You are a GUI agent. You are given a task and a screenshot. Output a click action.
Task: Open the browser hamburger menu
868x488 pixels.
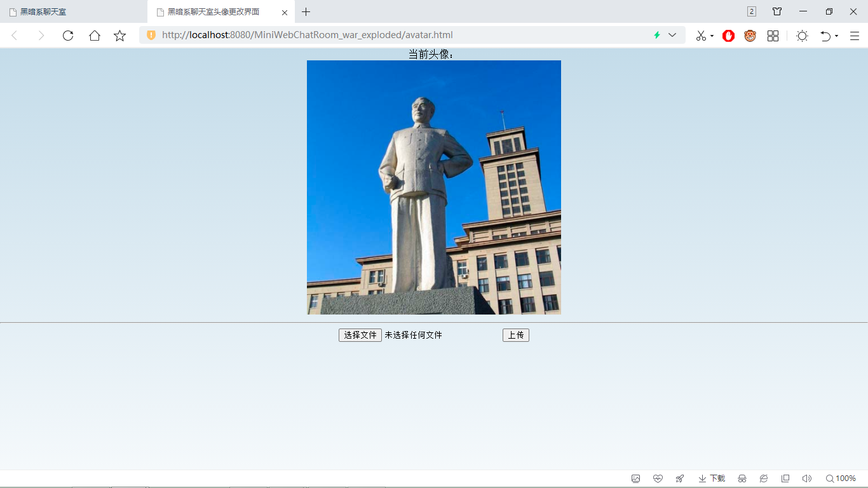click(855, 36)
